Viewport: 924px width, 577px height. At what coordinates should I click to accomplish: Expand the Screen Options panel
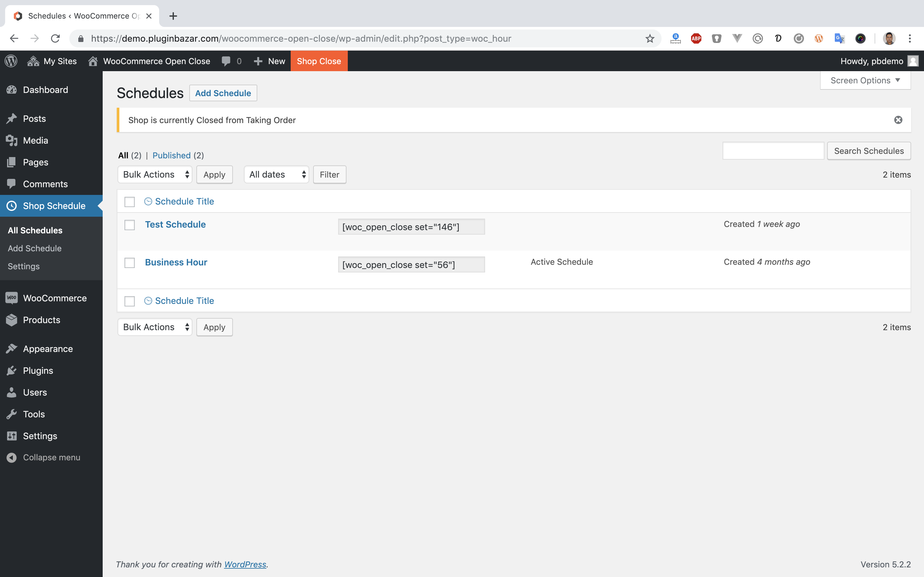[865, 80]
